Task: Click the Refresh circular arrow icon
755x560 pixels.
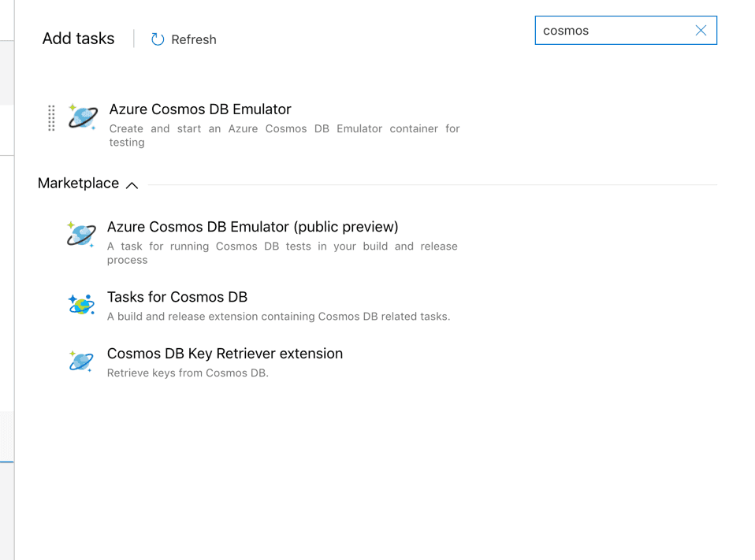Action: click(x=158, y=39)
